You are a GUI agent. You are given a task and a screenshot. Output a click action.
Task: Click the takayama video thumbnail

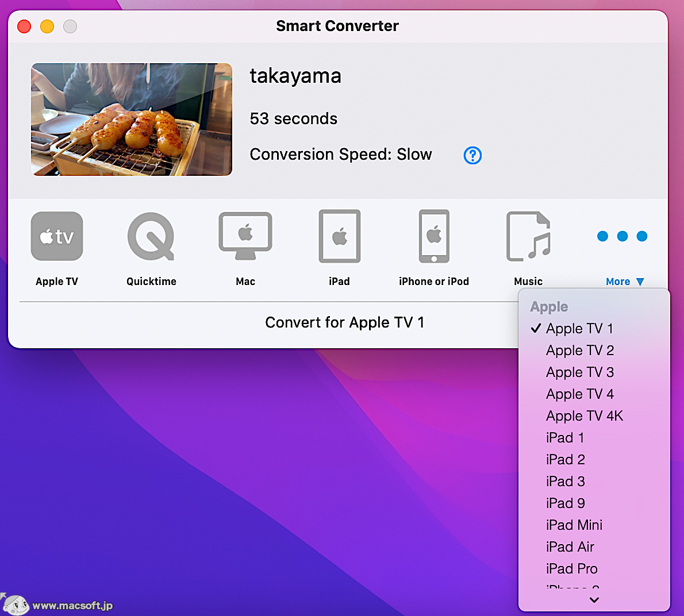click(x=131, y=119)
